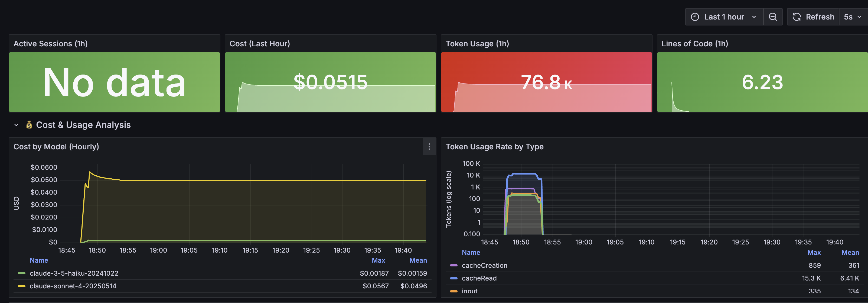Collapse the Cost & Usage Analysis row
The image size is (868, 303).
[16, 125]
